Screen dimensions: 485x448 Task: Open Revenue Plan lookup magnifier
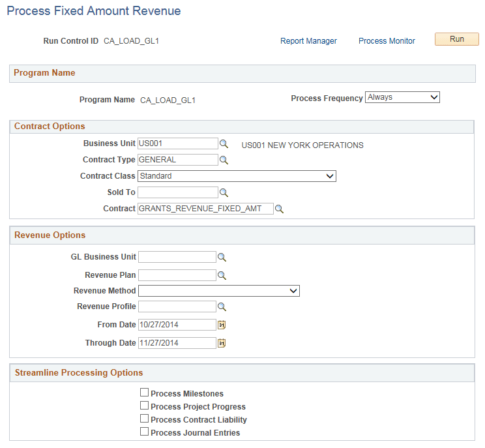point(222,275)
